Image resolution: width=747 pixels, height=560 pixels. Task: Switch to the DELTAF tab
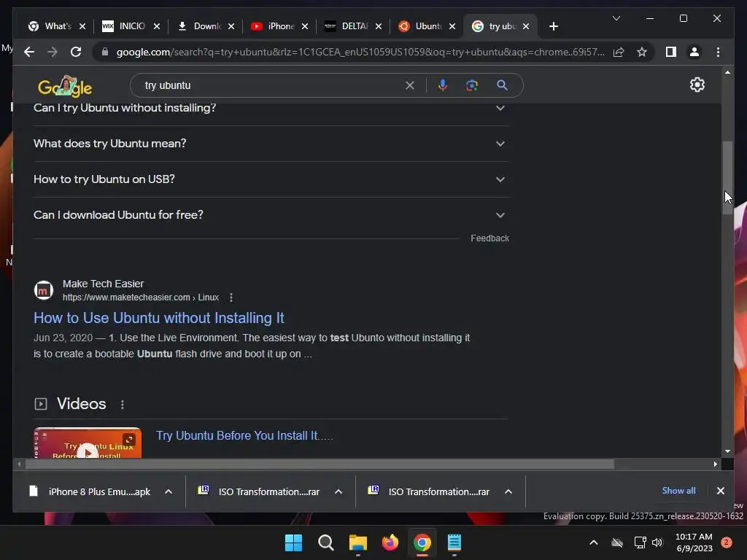[347, 26]
